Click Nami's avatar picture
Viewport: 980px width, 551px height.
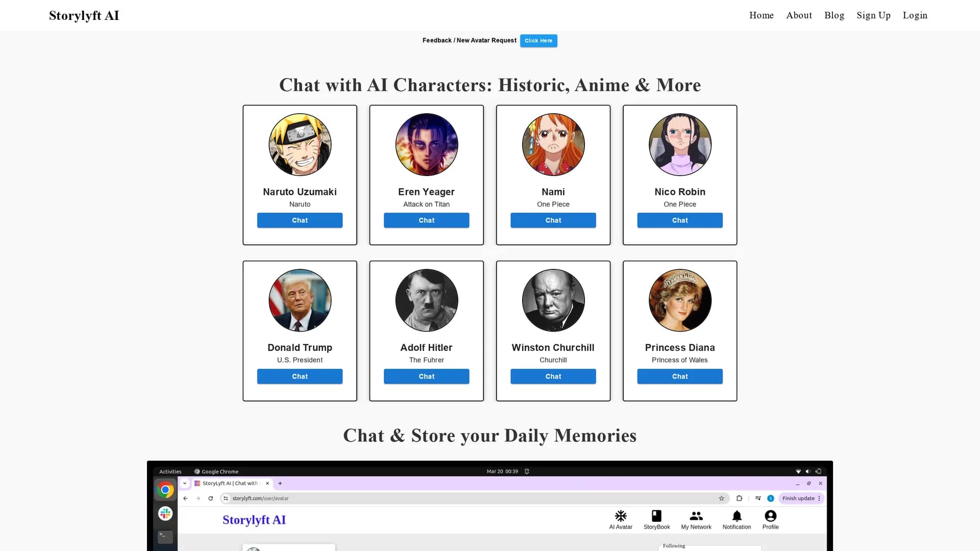click(553, 144)
